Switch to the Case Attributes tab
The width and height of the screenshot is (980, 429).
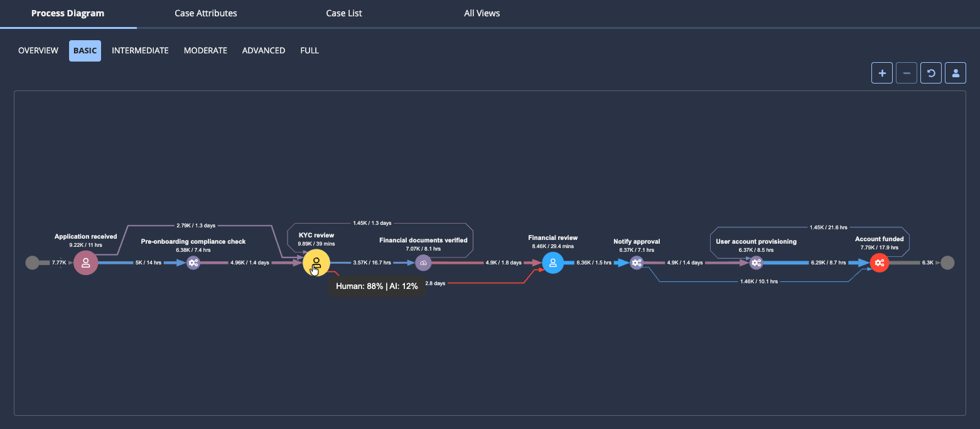click(x=206, y=13)
